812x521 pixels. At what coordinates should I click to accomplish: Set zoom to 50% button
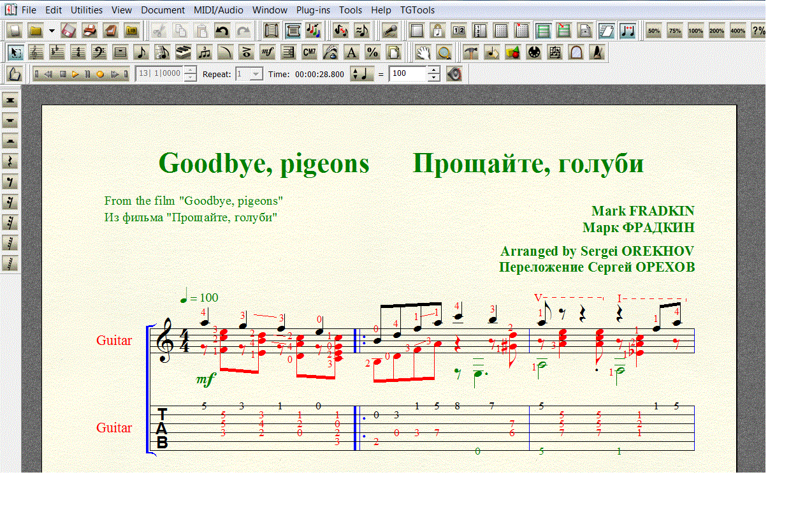(653, 31)
